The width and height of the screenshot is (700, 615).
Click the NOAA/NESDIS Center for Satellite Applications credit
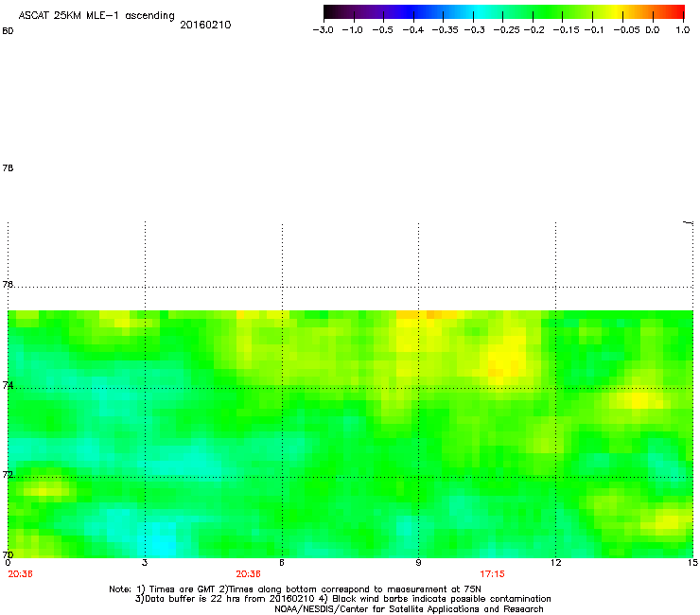tap(409, 609)
